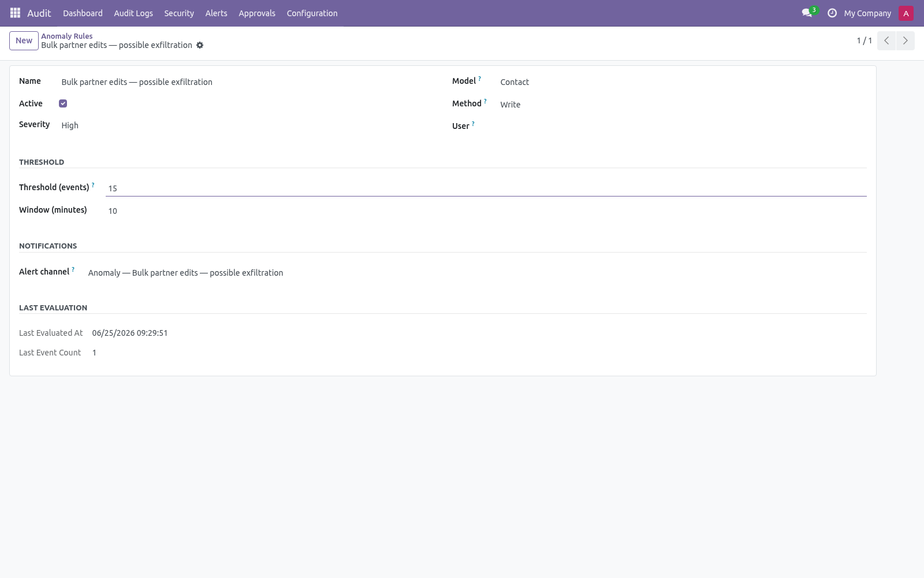The height and width of the screenshot is (578, 924).
Task: Open the Configuration menu
Action: click(312, 13)
